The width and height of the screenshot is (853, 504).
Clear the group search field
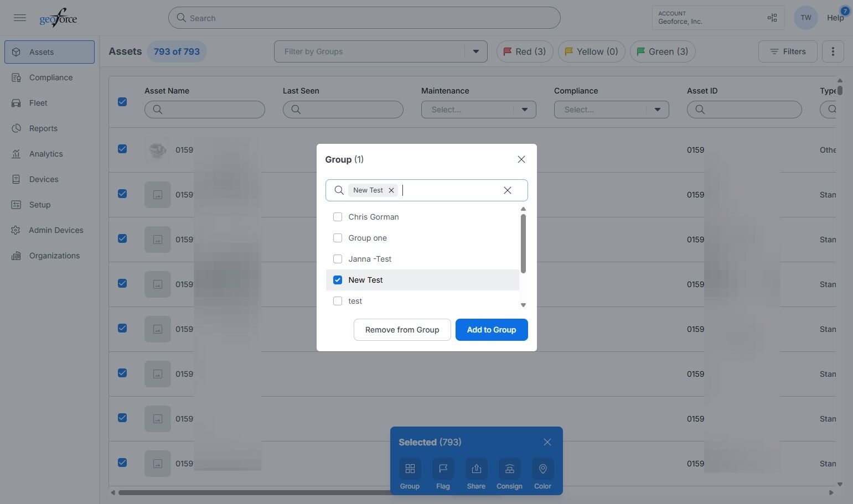pyautogui.click(x=508, y=190)
